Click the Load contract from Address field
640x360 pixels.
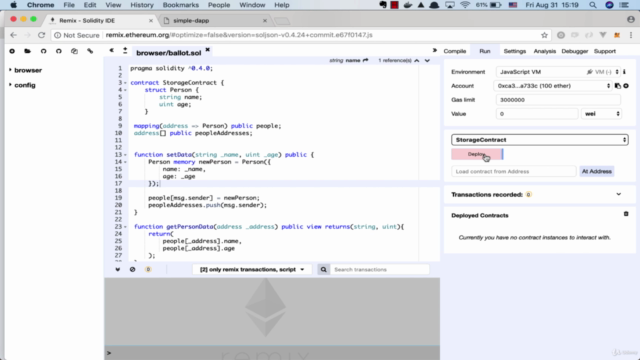513,171
